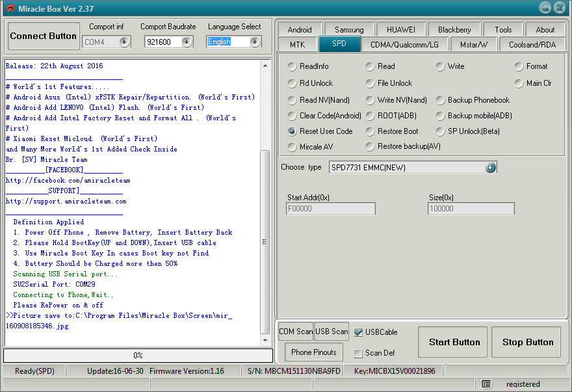Click the support.amiracleteam.com link text

coord(66,201)
